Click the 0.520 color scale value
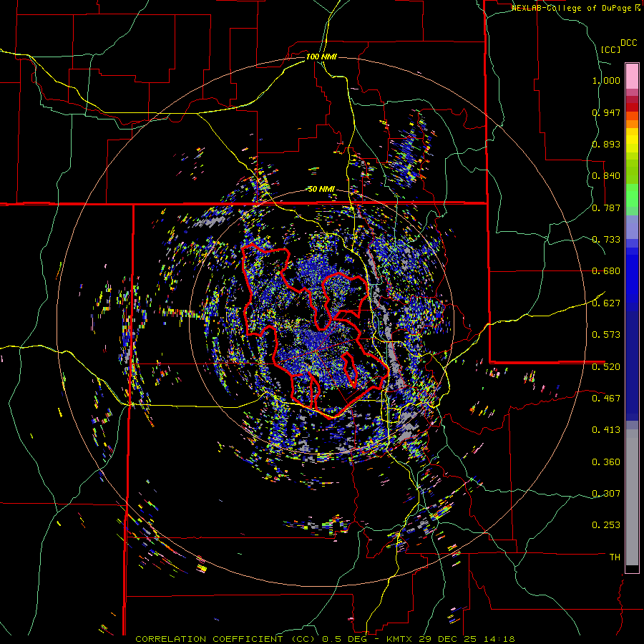This screenshot has width=644, height=644. click(606, 367)
